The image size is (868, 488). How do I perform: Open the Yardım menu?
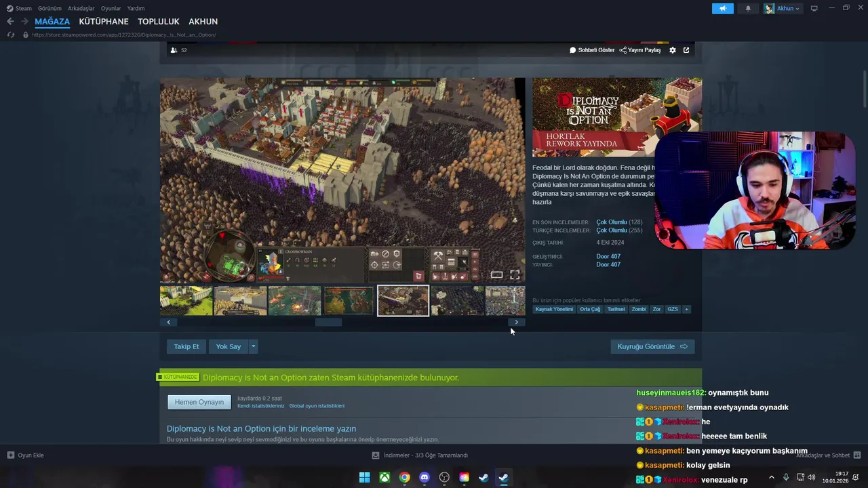(136, 8)
